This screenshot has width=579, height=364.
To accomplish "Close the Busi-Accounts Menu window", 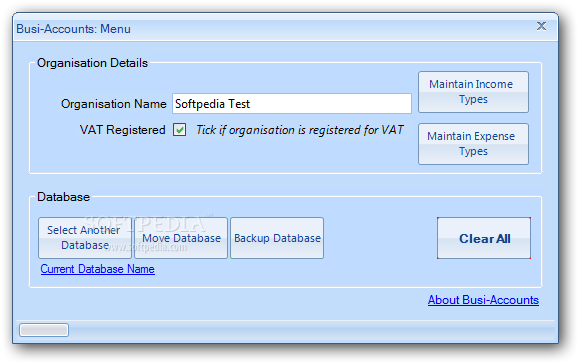I will coord(541,26).
